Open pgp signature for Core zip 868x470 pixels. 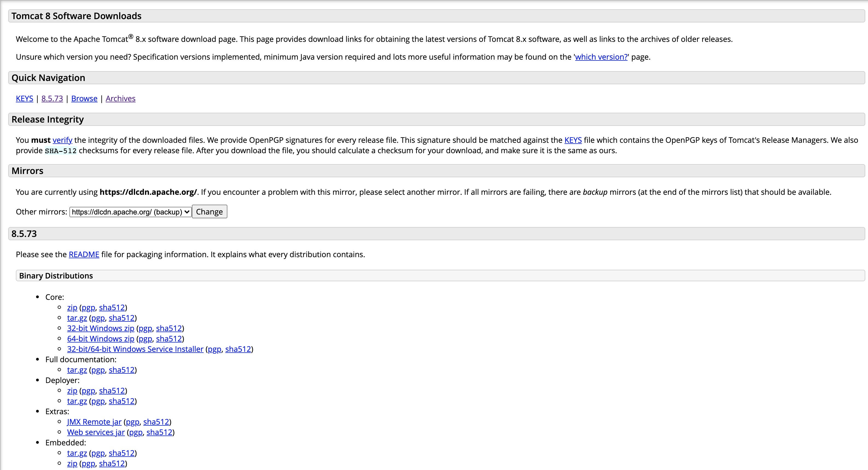[x=88, y=308]
